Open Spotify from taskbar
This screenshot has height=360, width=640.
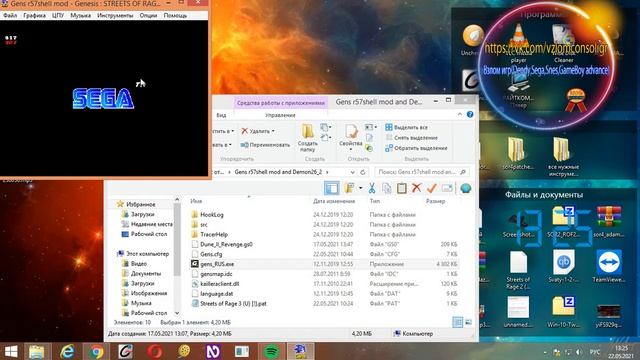[271, 351]
